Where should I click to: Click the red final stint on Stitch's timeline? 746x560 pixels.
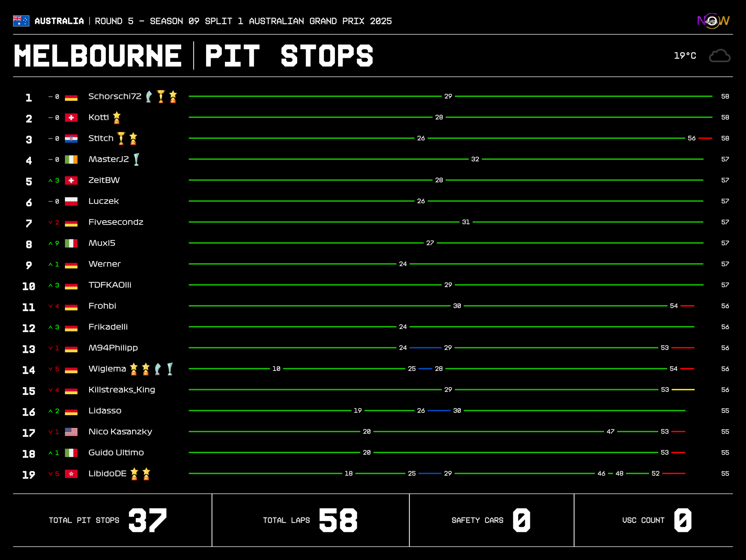pos(705,138)
